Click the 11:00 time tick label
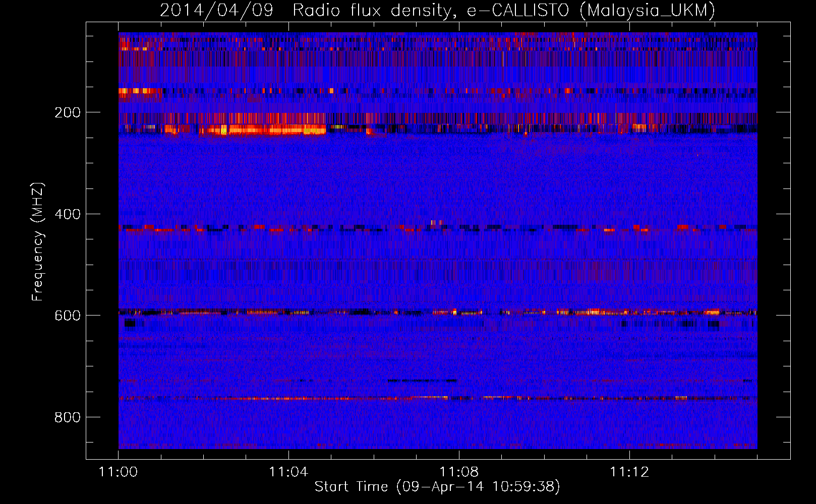The height and width of the screenshot is (504, 816). point(118,472)
